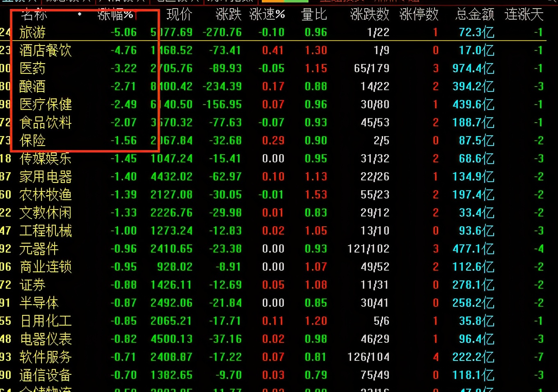Click the 4432.02 current price cell
This screenshot has height=392, width=558.
172,176
